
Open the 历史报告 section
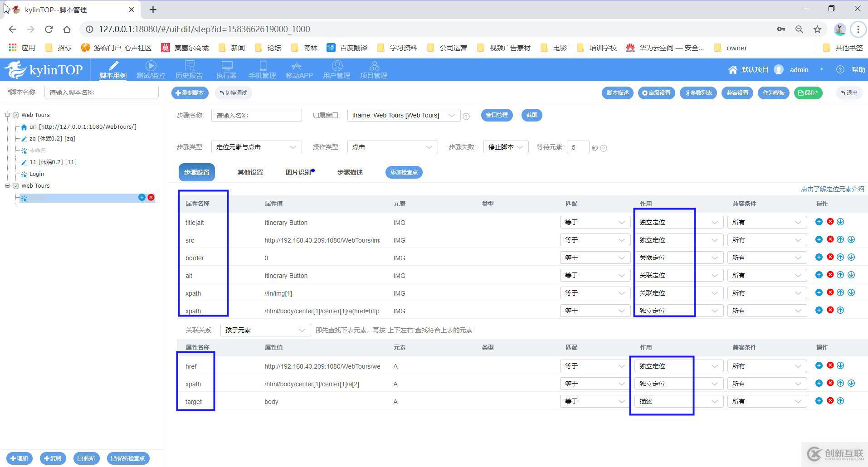point(189,70)
